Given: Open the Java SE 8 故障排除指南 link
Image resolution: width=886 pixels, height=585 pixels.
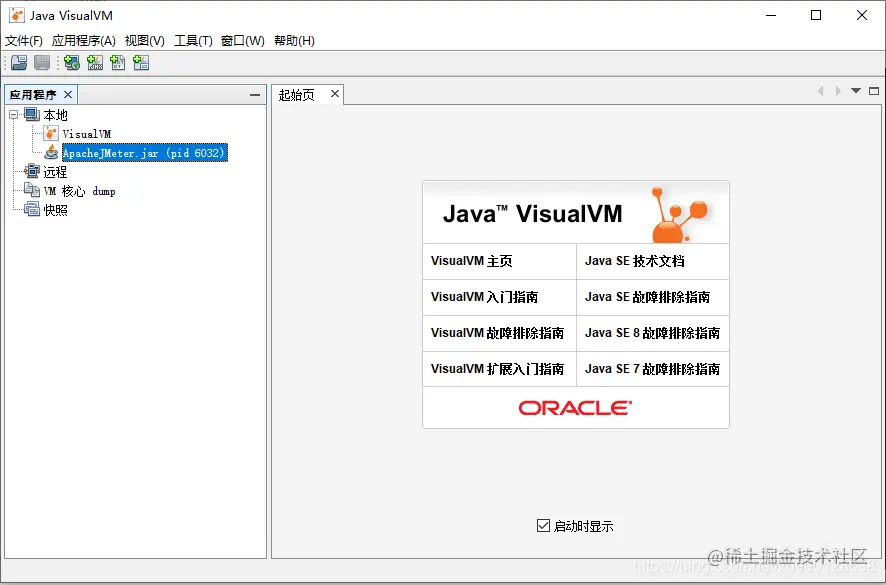Looking at the screenshot, I should pyautogui.click(x=653, y=333).
